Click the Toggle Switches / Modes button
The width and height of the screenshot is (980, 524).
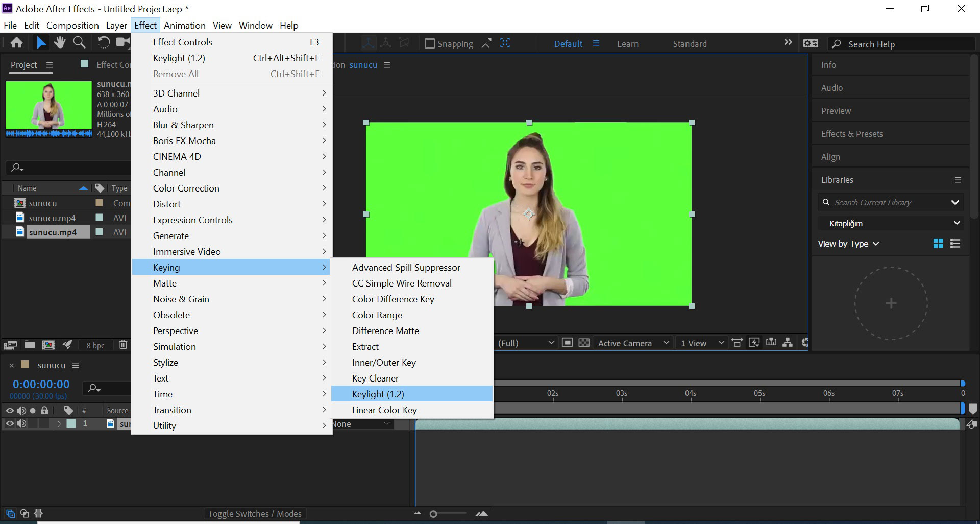pos(255,514)
